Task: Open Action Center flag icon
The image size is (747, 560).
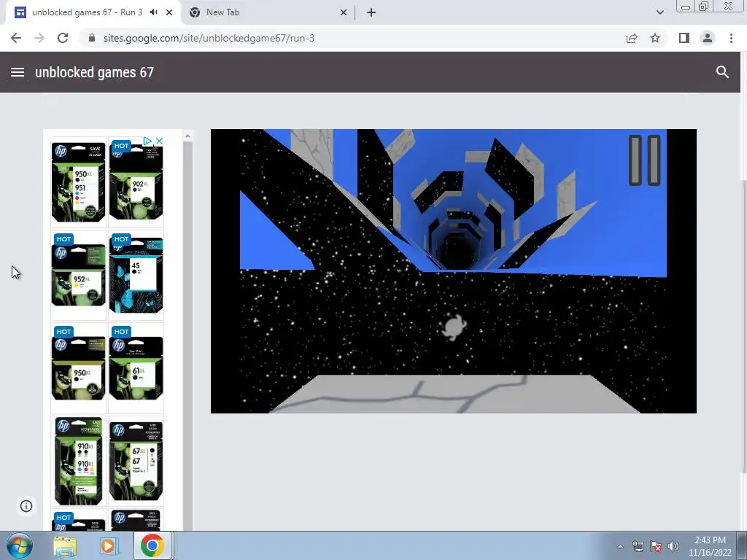Action: click(x=656, y=546)
